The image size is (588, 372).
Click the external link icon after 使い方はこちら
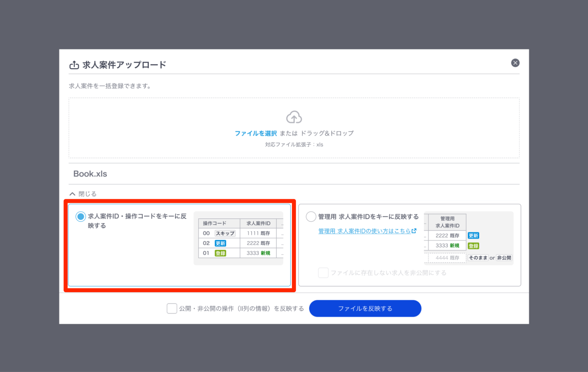pyautogui.click(x=414, y=231)
